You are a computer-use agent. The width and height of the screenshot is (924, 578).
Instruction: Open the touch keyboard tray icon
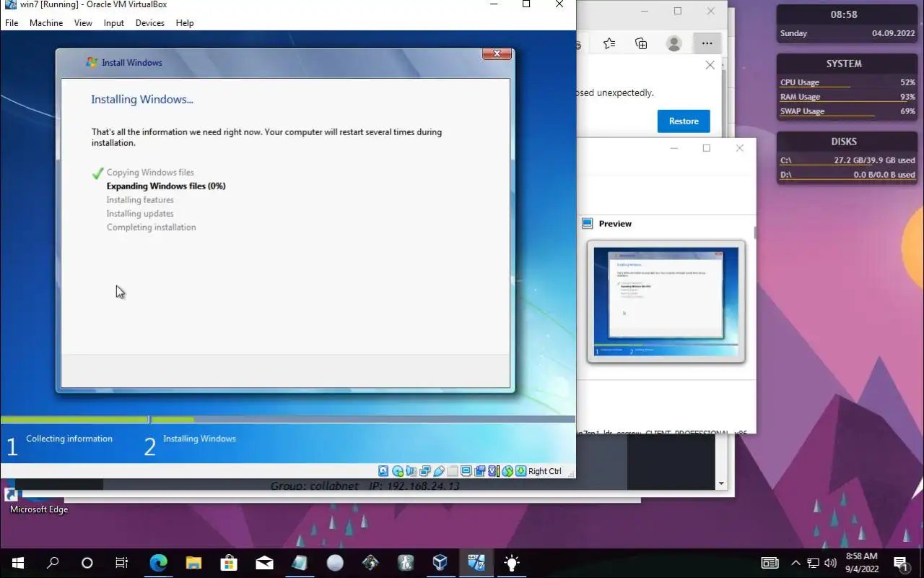[770, 563]
